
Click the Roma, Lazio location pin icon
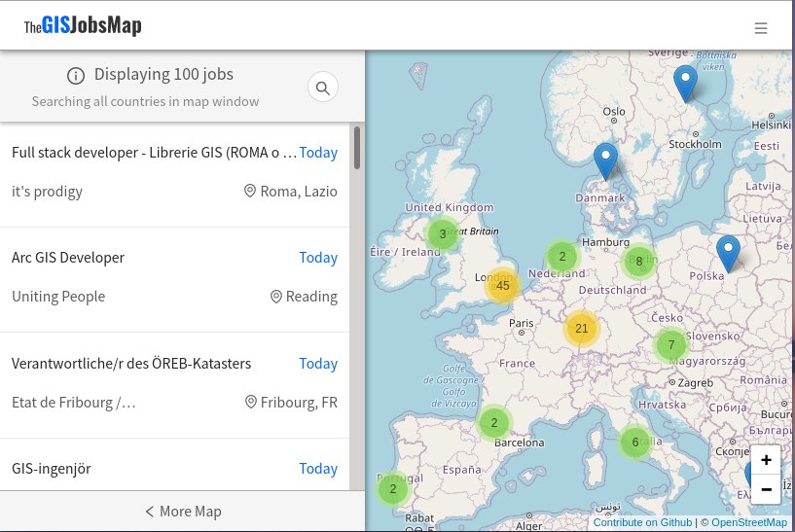pyautogui.click(x=250, y=191)
